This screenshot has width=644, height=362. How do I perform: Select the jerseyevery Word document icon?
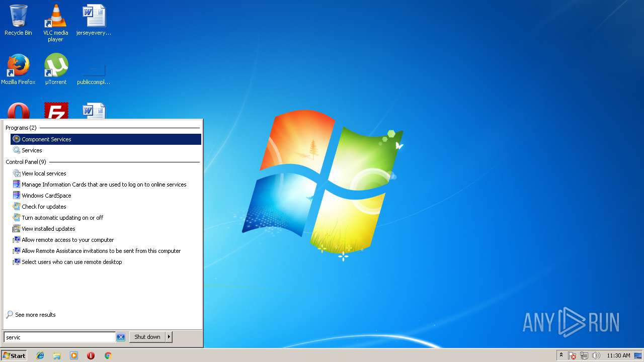click(94, 20)
